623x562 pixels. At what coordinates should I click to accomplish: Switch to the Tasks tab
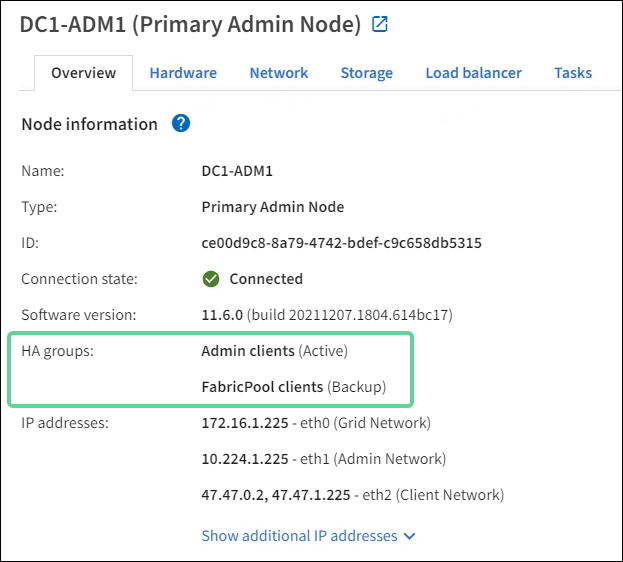[x=573, y=73]
